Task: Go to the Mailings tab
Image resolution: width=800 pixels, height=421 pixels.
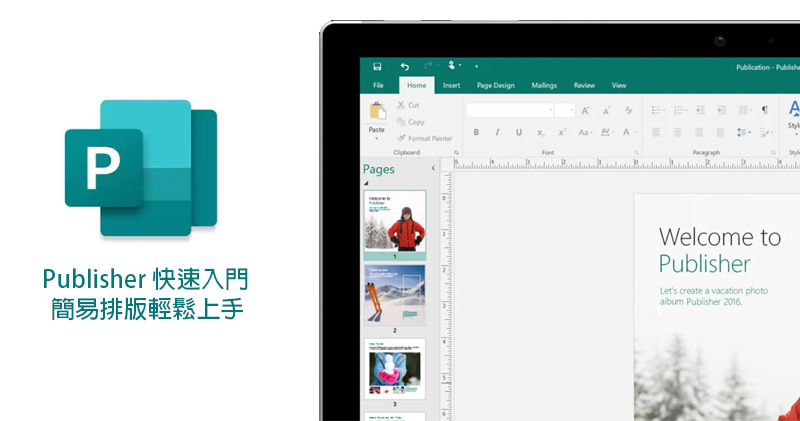Action: [x=544, y=85]
